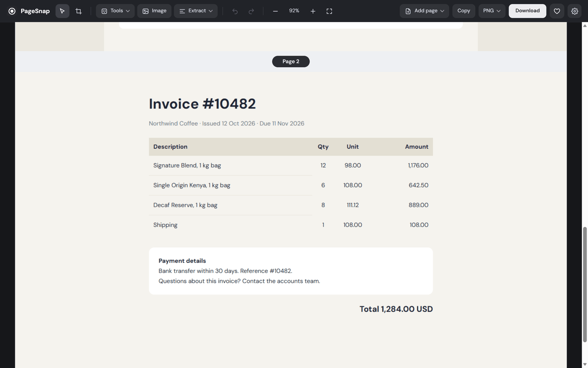Undo the last action

coord(235,11)
